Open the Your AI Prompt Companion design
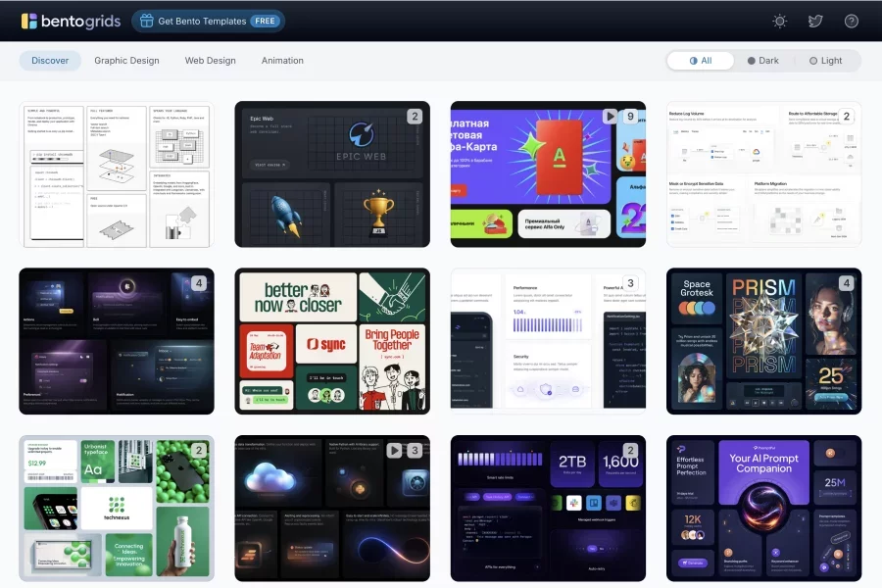This screenshot has width=882, height=588. coord(763,508)
